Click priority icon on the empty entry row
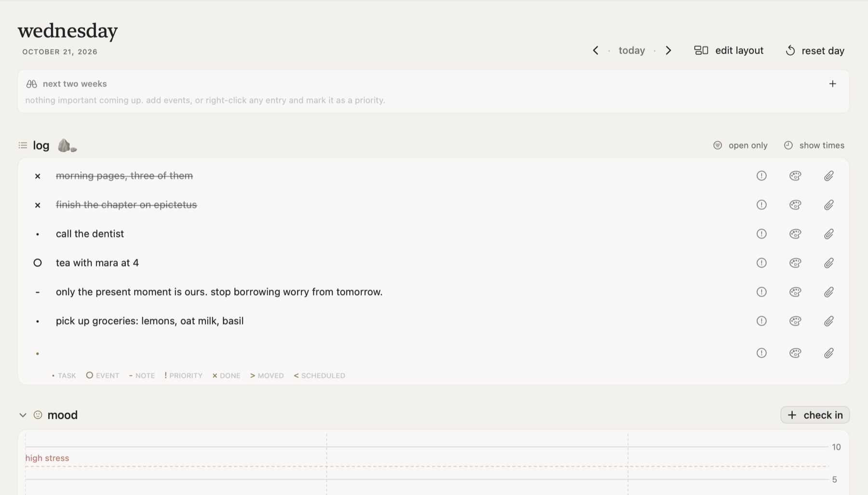This screenshot has height=495, width=868. (761, 353)
